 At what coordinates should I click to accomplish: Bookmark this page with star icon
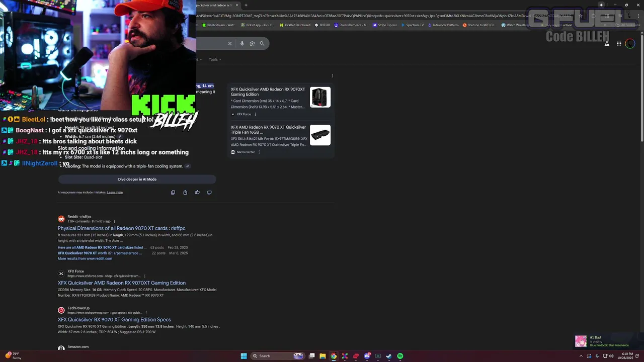point(581,16)
